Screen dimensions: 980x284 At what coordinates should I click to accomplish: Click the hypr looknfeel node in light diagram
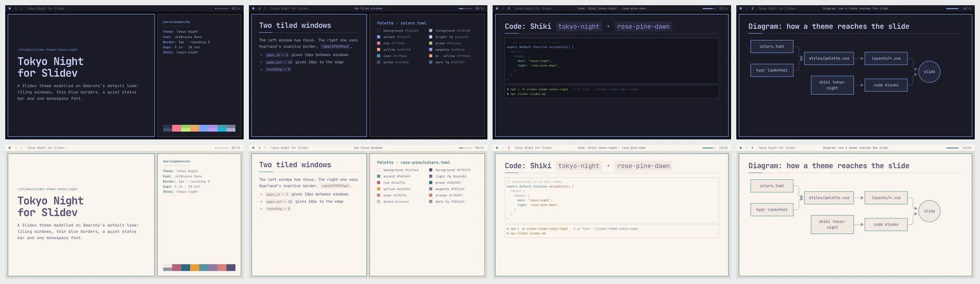[x=772, y=209]
